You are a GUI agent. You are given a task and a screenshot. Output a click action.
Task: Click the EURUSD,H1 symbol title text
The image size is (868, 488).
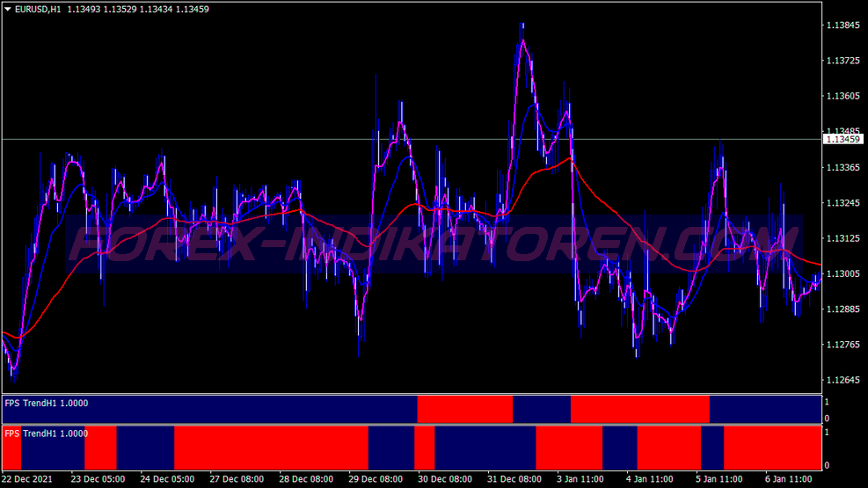click(38, 9)
